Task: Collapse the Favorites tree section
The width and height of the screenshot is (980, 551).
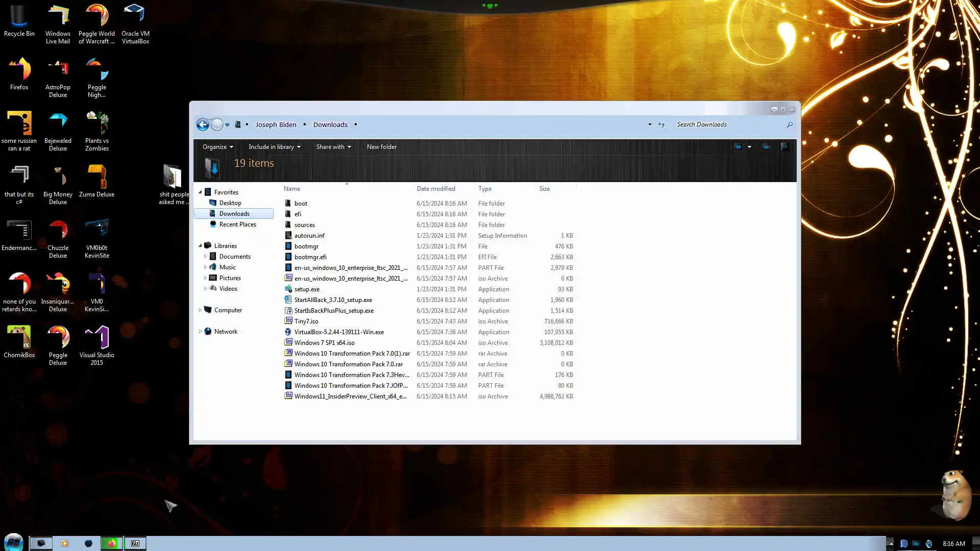Action: coord(200,192)
